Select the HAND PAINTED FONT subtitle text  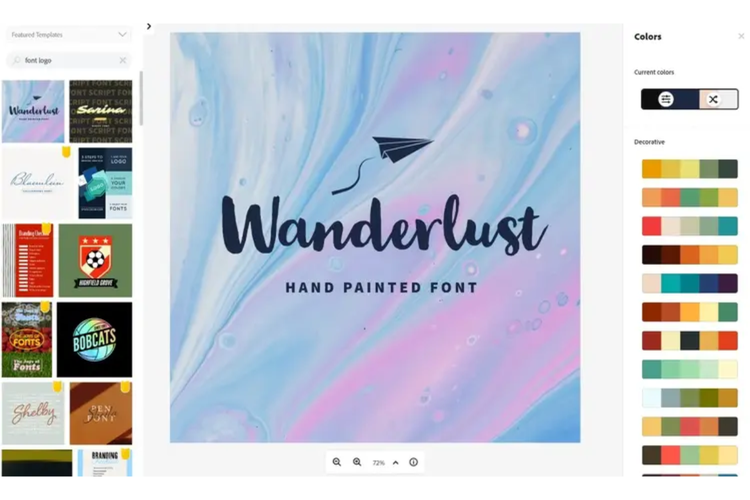point(381,288)
